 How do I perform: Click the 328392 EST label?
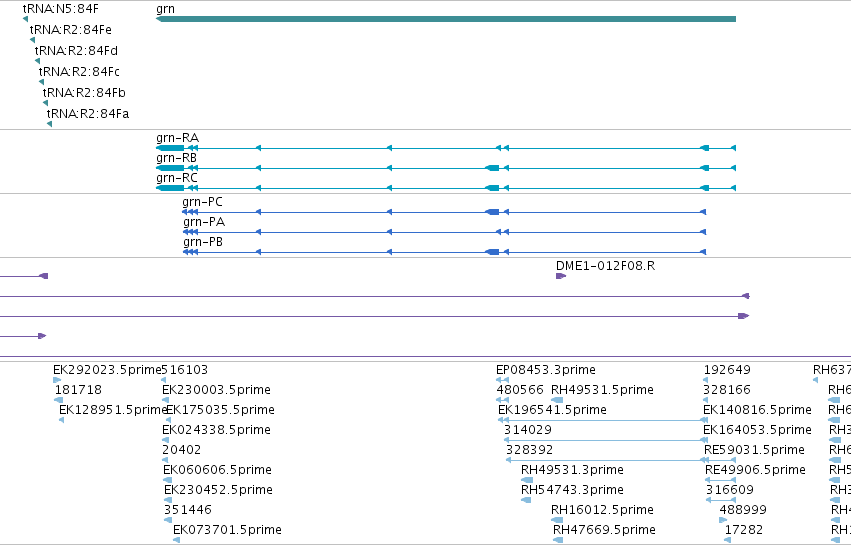(530, 450)
